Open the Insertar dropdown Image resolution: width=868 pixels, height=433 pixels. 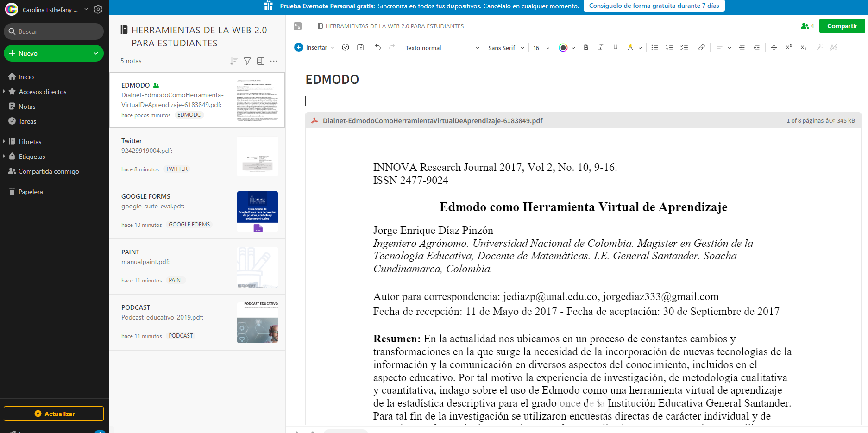[314, 47]
